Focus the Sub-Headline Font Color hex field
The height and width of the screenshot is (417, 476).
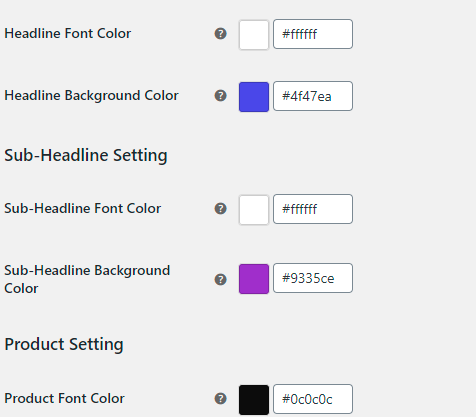click(x=313, y=209)
